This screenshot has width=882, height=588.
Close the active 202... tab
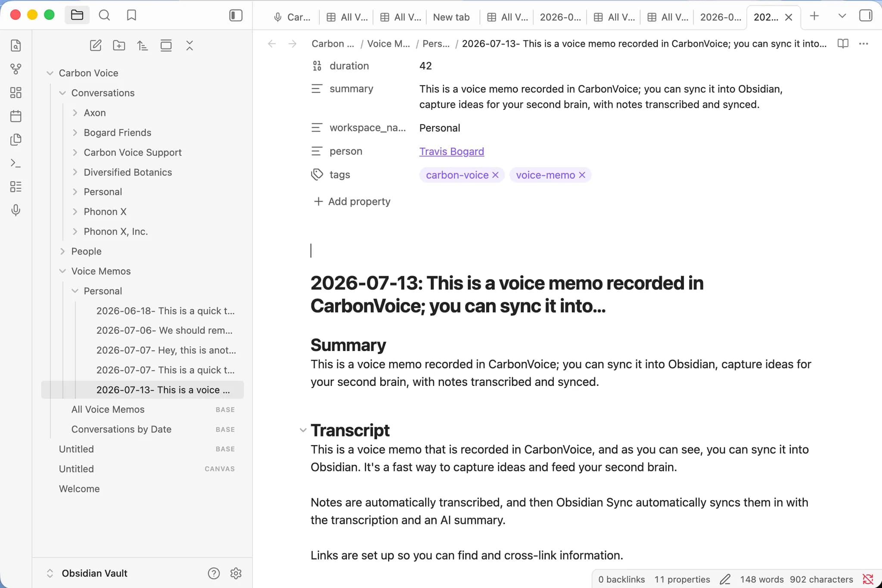[789, 17]
